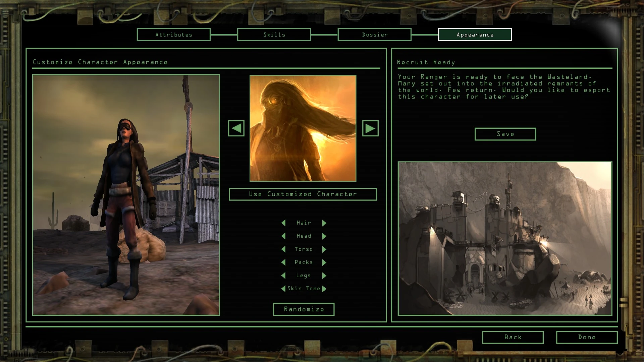Step to the next Torso variant
The image size is (644, 362).
point(324,249)
